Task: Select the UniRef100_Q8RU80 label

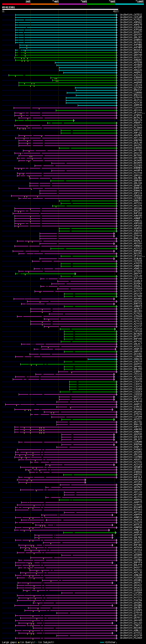Action: [131, 180]
